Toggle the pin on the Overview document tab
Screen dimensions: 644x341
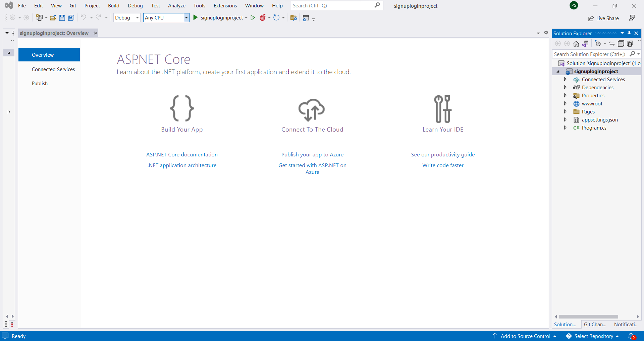point(95,33)
